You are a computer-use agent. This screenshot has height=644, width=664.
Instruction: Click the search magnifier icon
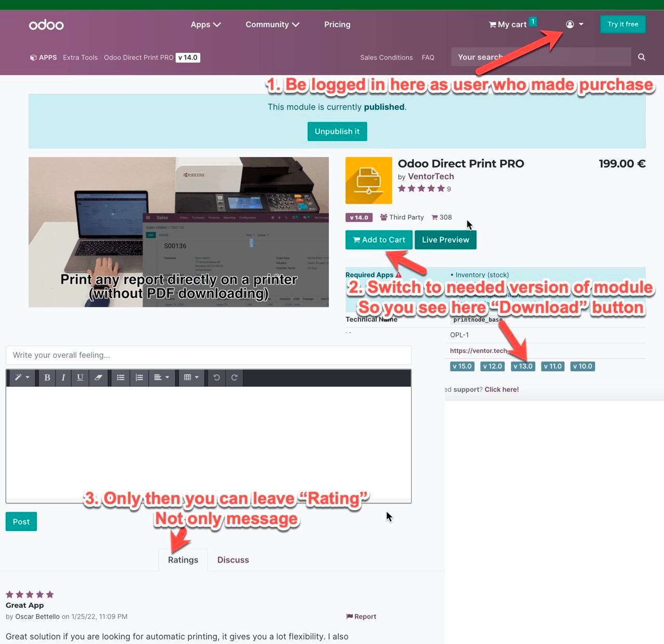pyautogui.click(x=642, y=57)
